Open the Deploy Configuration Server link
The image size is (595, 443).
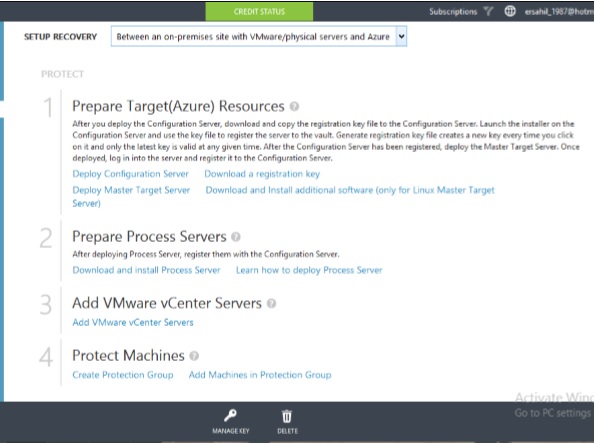tap(131, 174)
